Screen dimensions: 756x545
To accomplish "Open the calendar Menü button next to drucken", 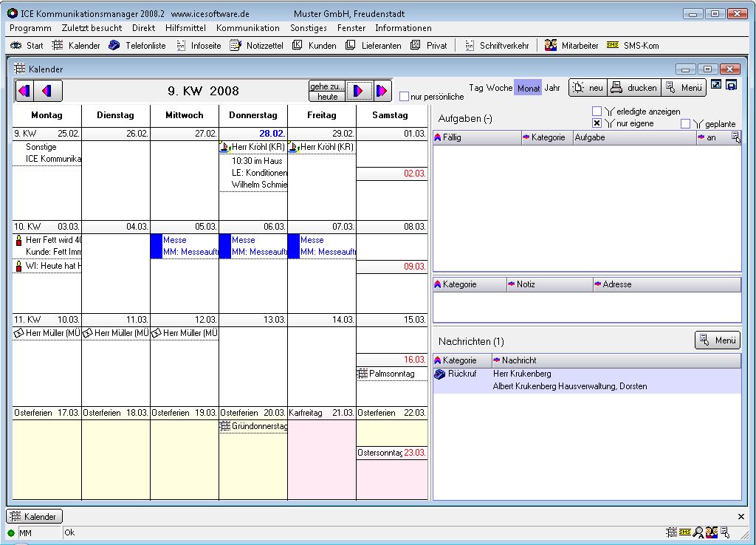I will (x=683, y=88).
